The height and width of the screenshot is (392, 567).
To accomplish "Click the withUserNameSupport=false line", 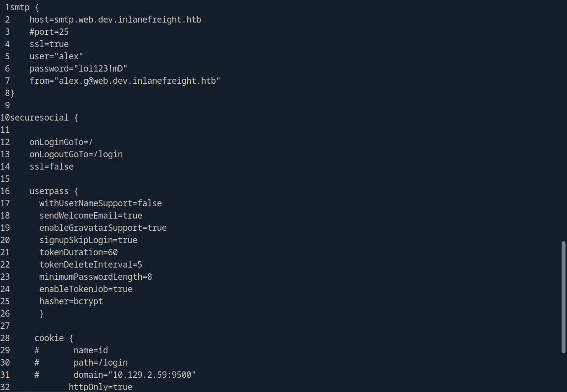I will click(100, 203).
